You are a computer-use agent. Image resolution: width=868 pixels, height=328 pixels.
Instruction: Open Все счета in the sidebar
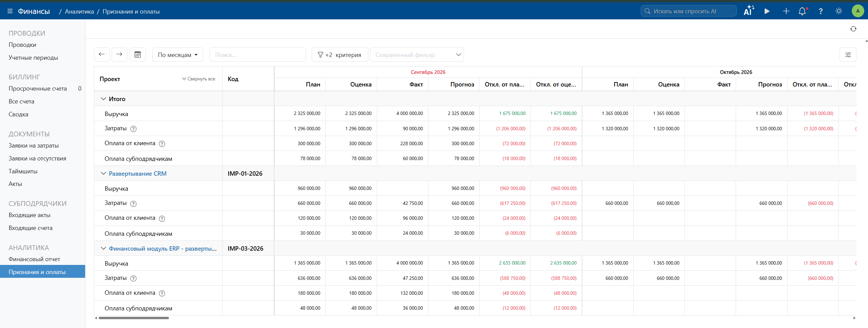coord(21,101)
